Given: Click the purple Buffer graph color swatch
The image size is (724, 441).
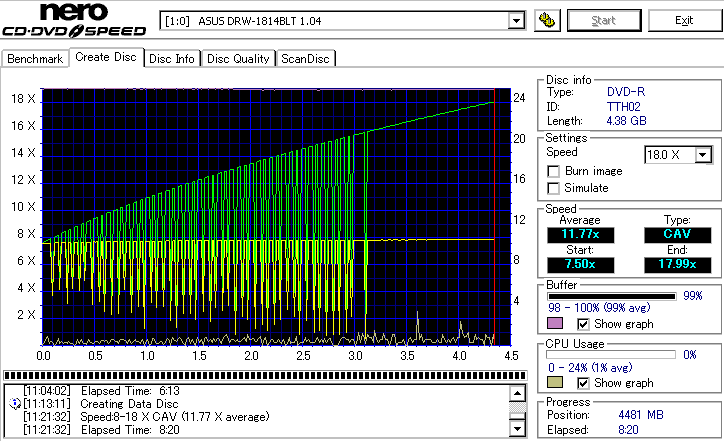Looking at the screenshot, I should pos(555,324).
